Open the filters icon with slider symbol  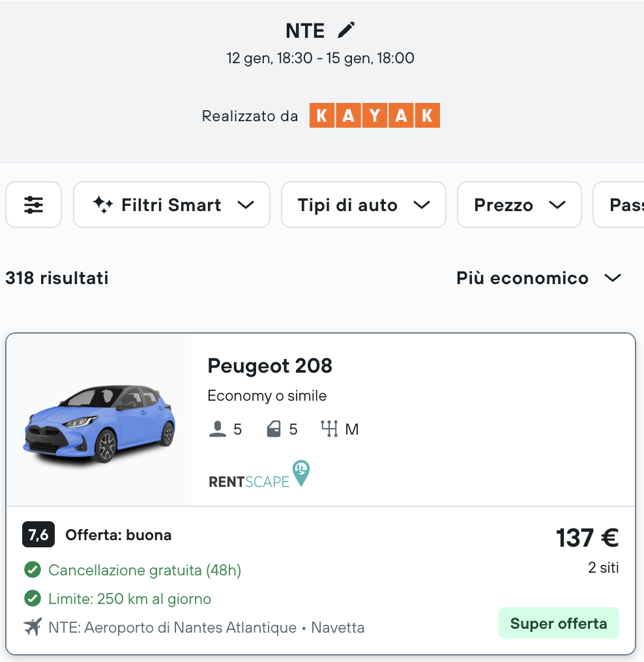(x=33, y=205)
